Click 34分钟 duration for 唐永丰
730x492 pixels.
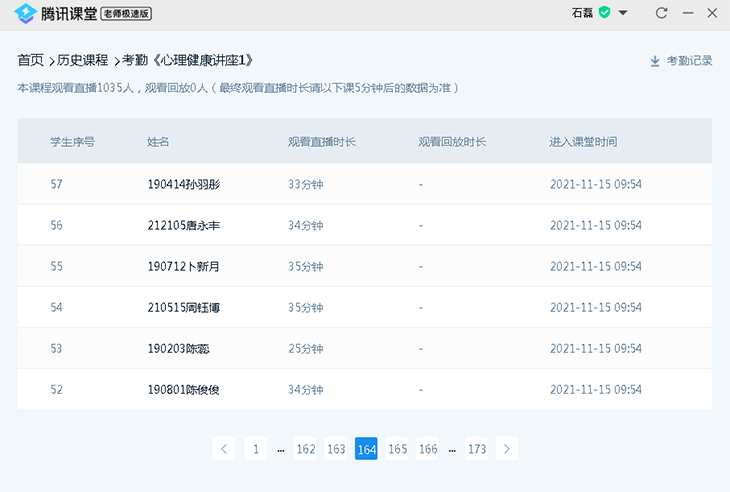[305, 225]
